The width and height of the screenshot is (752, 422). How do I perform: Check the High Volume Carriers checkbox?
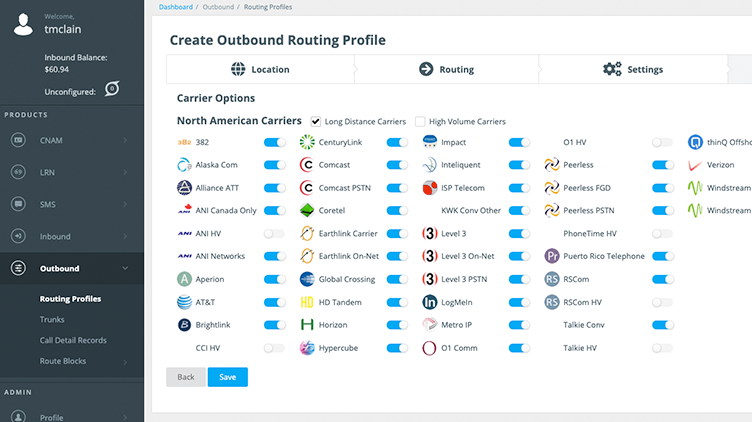click(x=420, y=122)
